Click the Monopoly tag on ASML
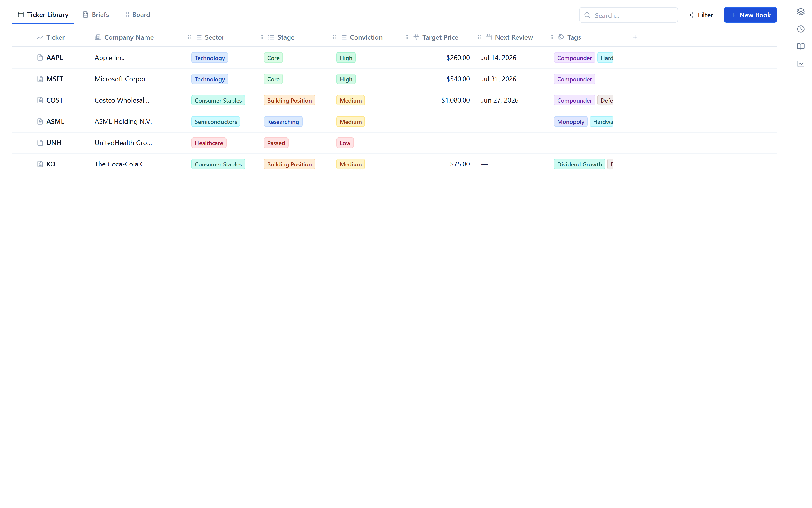Viewport: 812px width, 508px height. [570, 122]
